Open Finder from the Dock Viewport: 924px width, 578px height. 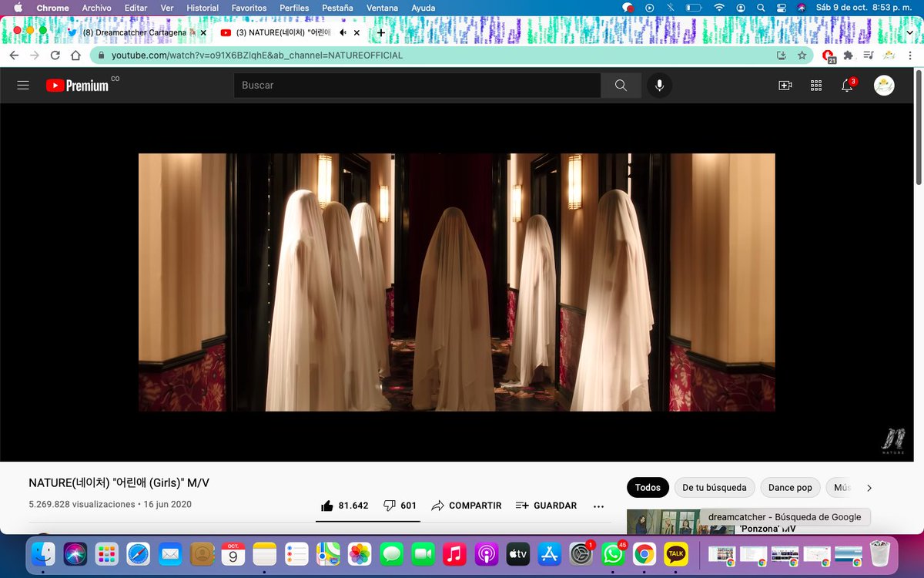[42, 553]
